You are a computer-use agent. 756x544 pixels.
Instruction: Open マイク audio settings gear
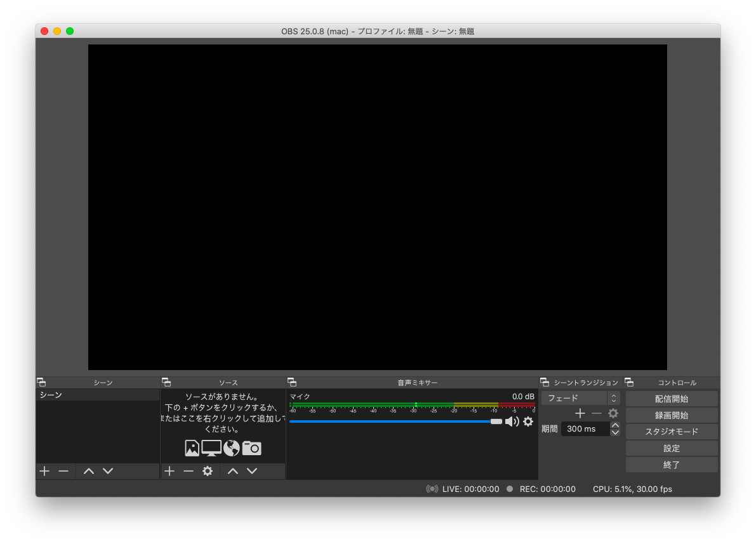click(x=528, y=421)
